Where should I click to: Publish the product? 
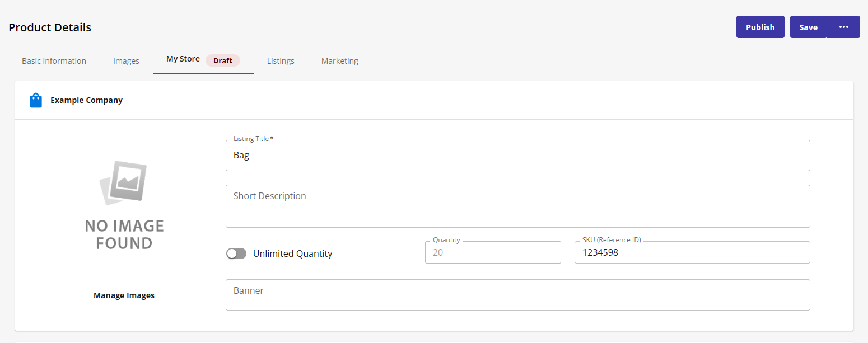point(760,26)
